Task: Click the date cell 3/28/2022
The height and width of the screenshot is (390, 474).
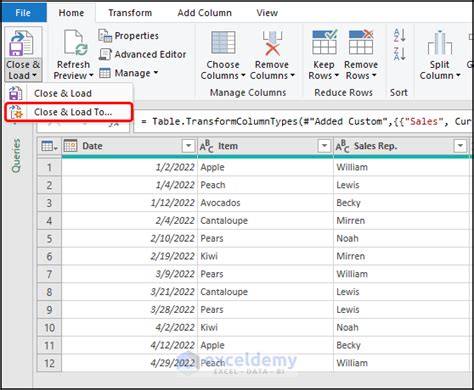Action: click(x=129, y=310)
